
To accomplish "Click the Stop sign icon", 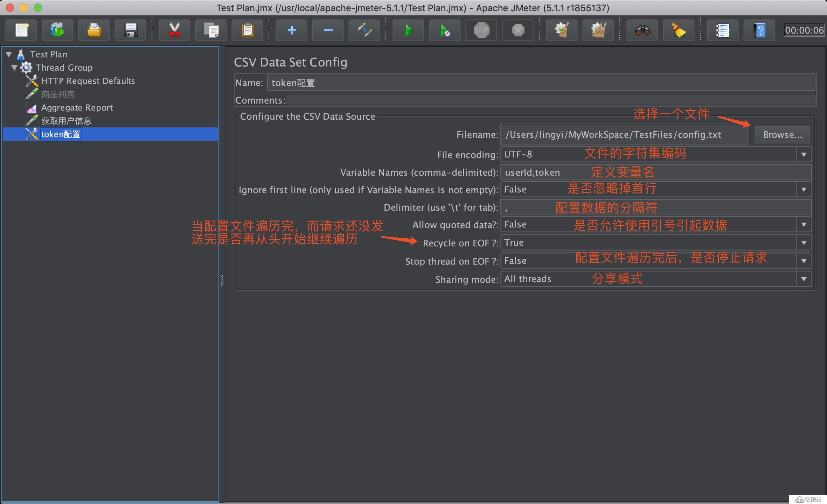I will point(481,30).
